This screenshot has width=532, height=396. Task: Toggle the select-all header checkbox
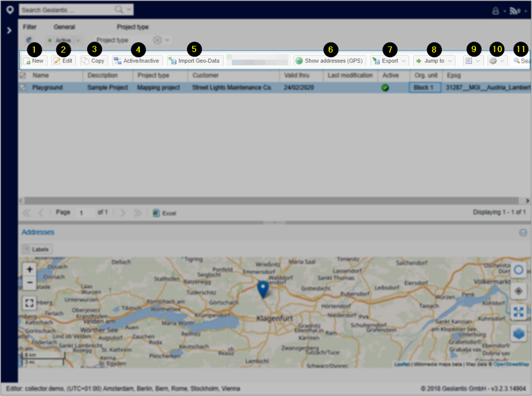pos(22,75)
